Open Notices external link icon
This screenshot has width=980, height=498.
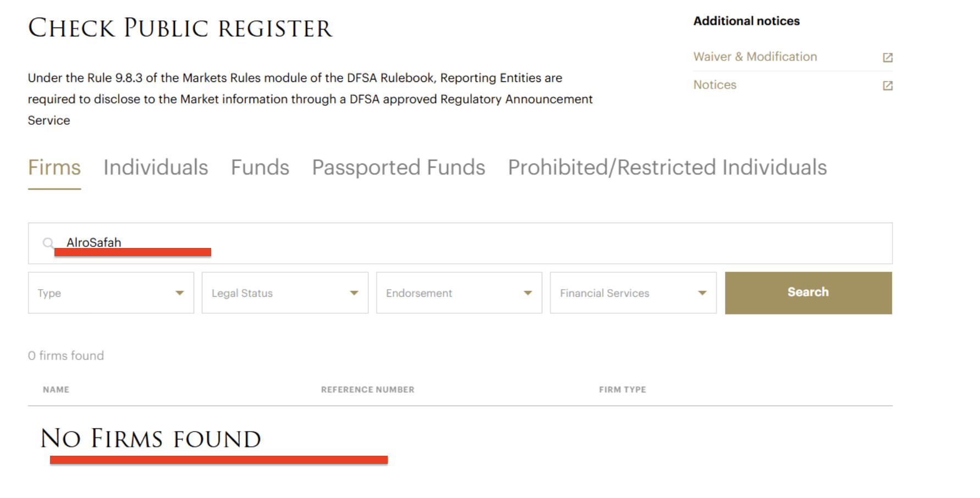click(888, 85)
